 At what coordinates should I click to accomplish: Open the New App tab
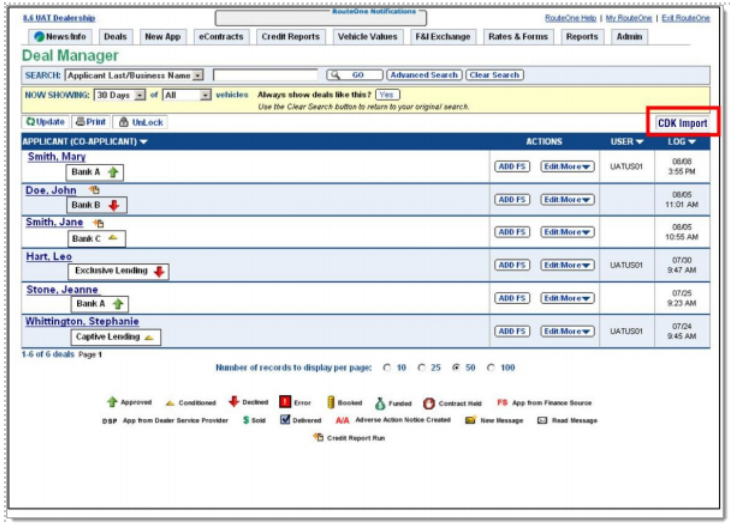(162, 36)
